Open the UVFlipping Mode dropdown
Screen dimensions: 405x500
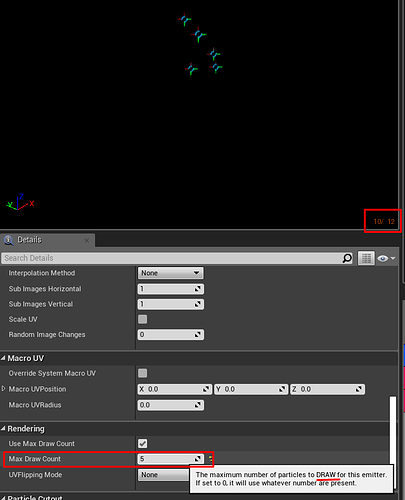(163, 475)
